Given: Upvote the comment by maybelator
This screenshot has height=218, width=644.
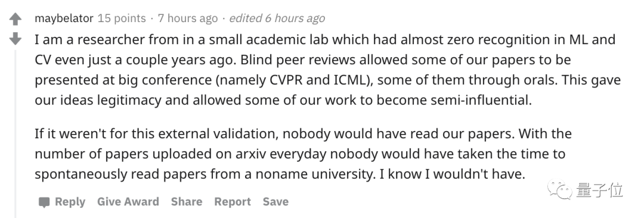Looking at the screenshot, I should pos(15,19).
